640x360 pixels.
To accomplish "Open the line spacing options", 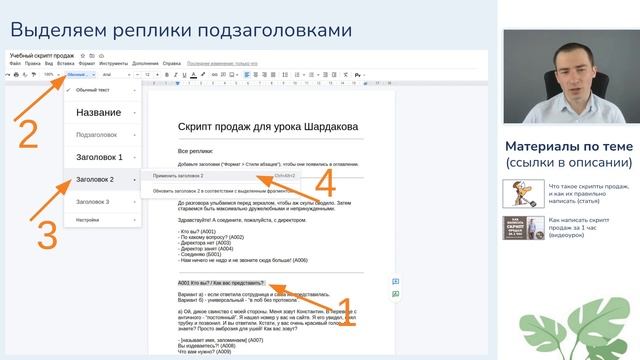I will (285, 75).
